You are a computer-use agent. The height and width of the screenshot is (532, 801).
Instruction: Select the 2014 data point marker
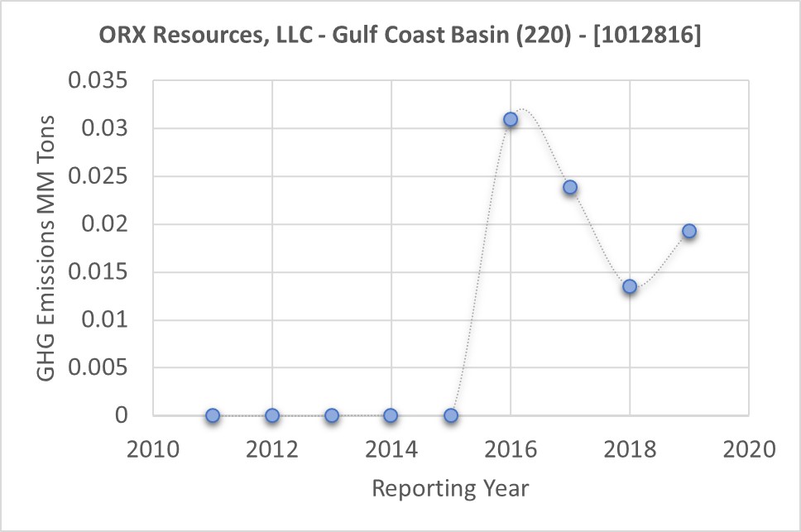[x=391, y=415]
